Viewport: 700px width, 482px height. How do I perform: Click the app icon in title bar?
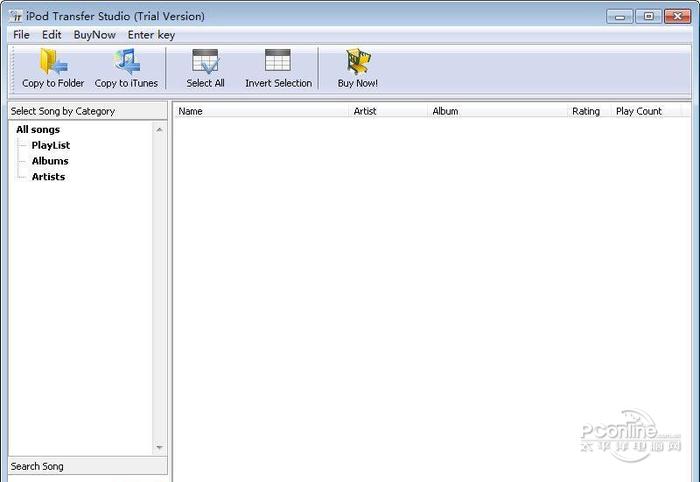(16, 16)
